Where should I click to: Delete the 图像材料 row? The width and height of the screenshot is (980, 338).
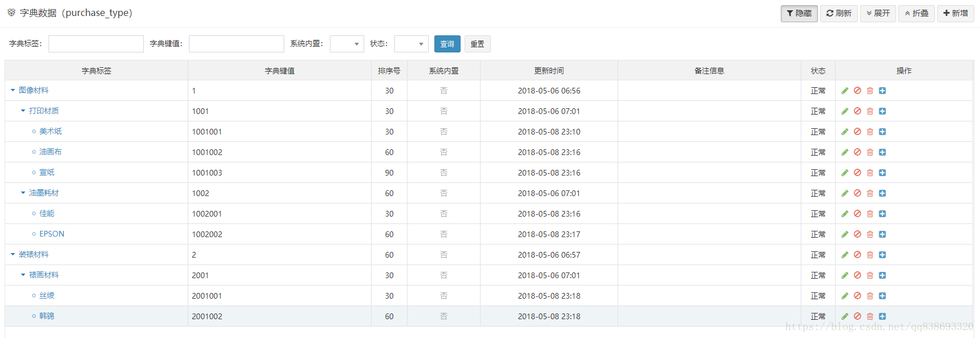(870, 91)
